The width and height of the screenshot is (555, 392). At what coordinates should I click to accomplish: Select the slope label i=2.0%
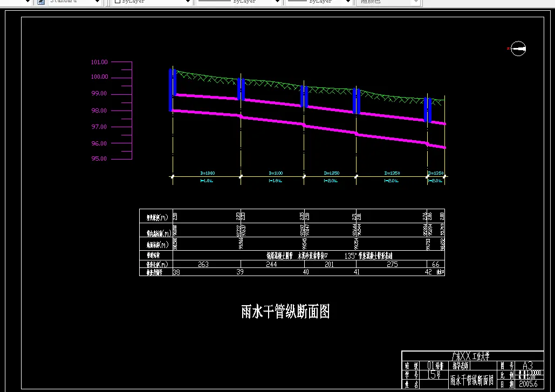[332, 181]
